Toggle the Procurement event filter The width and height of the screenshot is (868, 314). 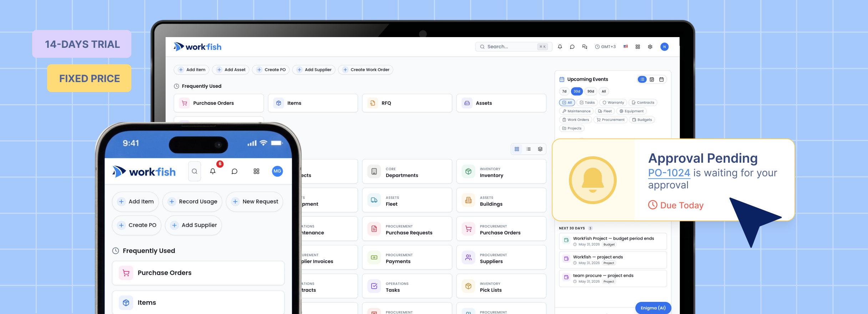611,120
